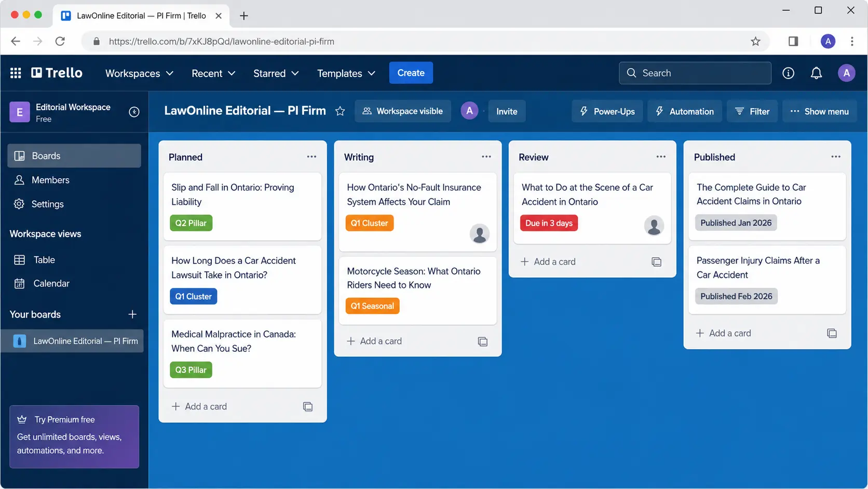Click assignee avatar on Scene of Accident card
This screenshot has width=868, height=489.
pyautogui.click(x=654, y=226)
